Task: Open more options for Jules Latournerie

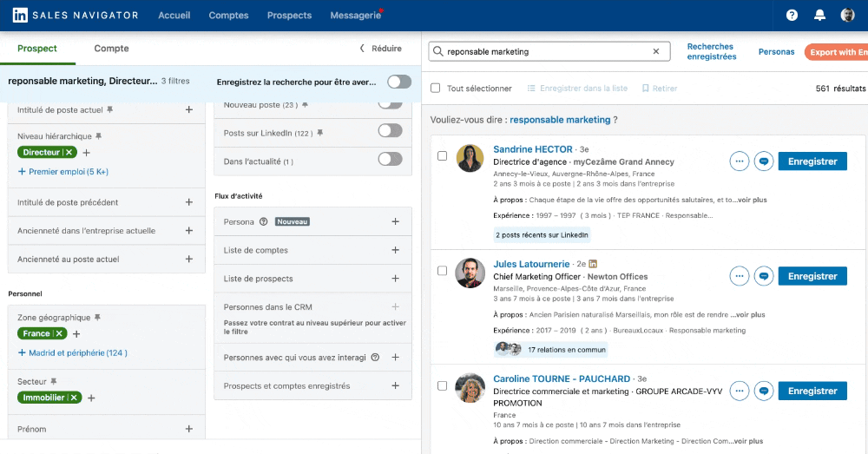Action: click(739, 276)
